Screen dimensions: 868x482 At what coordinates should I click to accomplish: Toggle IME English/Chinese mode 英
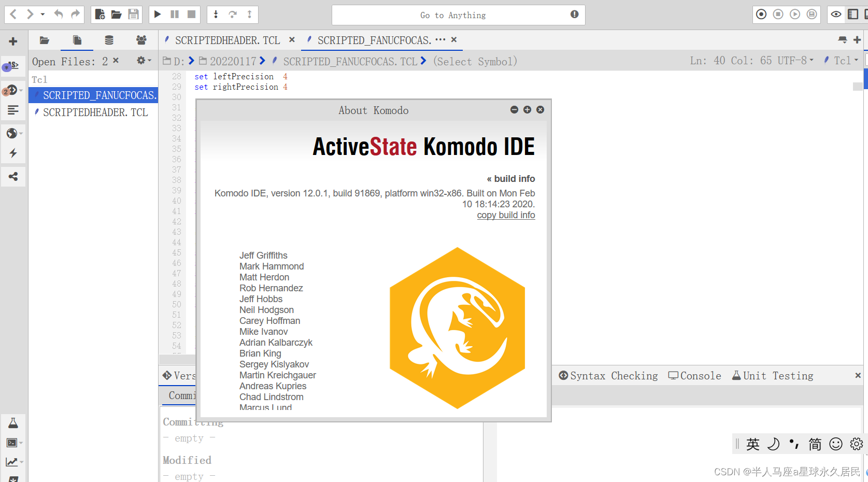pos(752,444)
